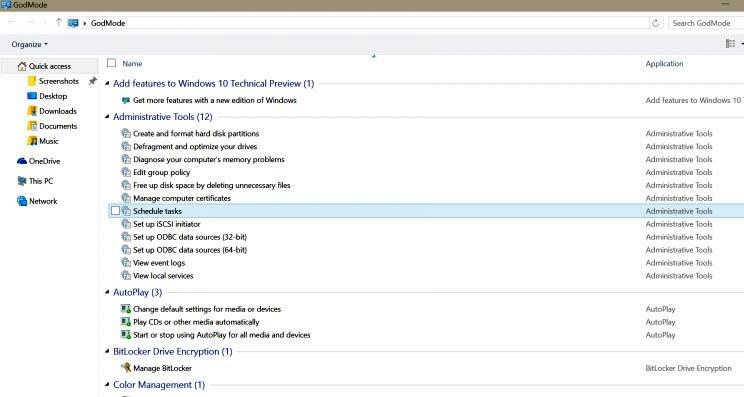Viewport: 744px width, 397px height.
Task: Click the icon beside Edit group policy
Action: 126,172
